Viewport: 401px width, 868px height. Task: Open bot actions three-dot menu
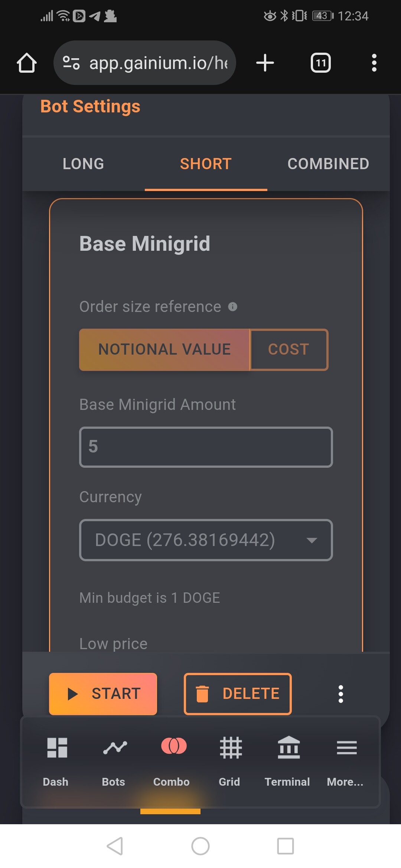tap(340, 694)
